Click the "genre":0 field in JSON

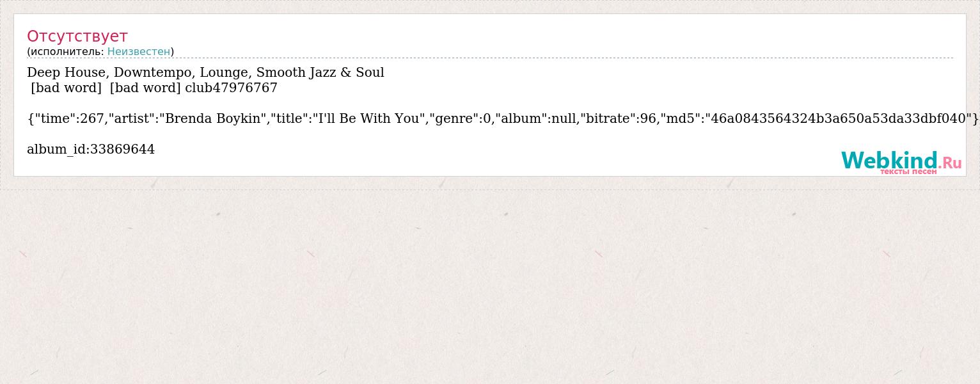(461, 118)
